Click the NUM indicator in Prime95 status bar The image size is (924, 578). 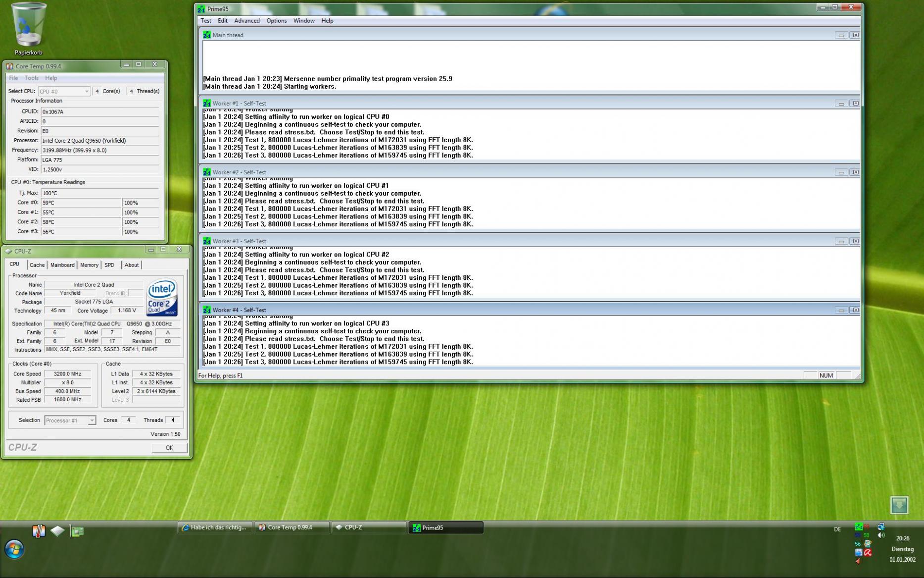[x=826, y=375]
